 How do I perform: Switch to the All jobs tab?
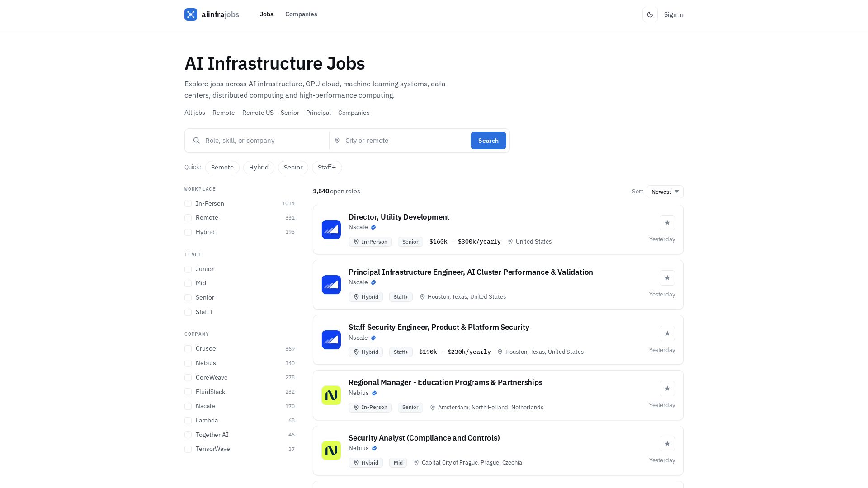click(x=195, y=113)
